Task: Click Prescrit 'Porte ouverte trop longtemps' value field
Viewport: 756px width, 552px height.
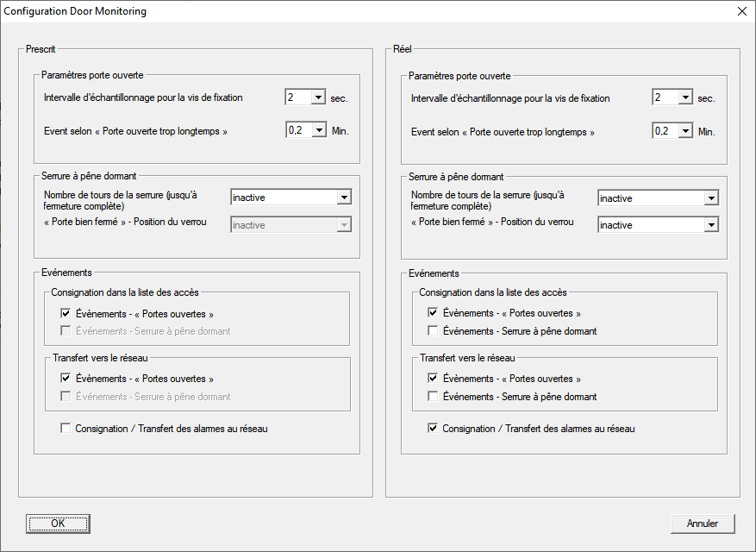Action: (297, 131)
